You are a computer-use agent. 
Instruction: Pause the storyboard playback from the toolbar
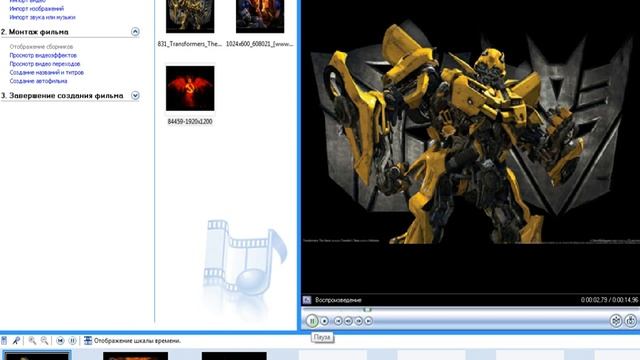point(72,340)
